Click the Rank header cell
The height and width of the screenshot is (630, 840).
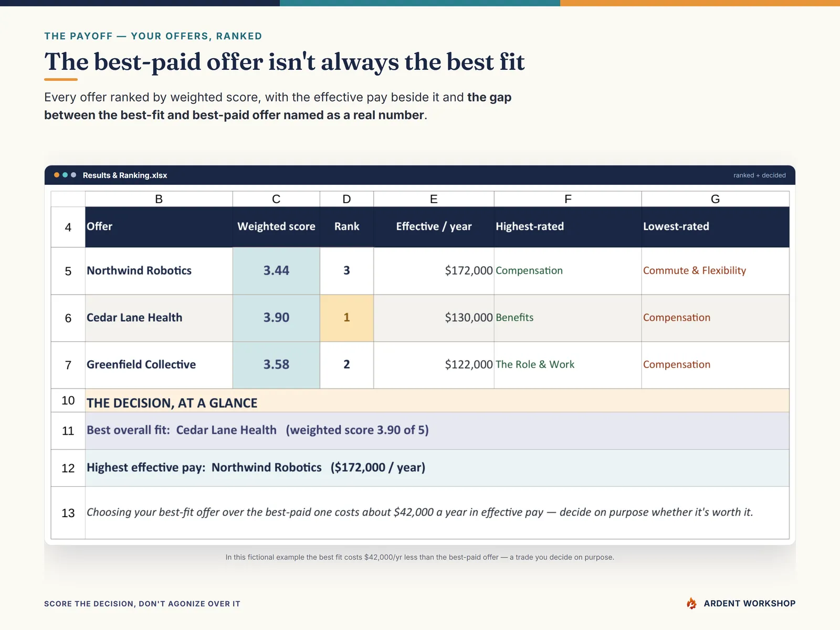[x=346, y=227]
